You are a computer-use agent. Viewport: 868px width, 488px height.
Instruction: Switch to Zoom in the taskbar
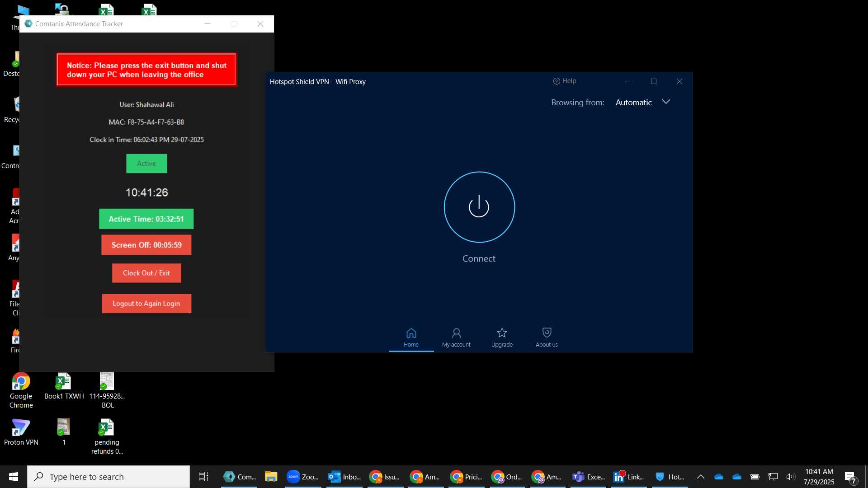tap(303, 477)
